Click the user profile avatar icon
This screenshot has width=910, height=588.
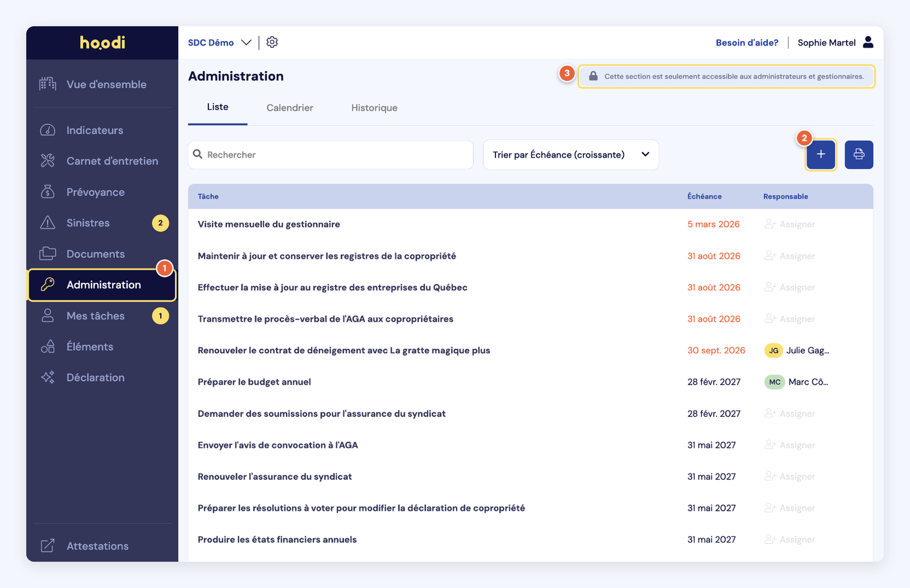pos(868,42)
